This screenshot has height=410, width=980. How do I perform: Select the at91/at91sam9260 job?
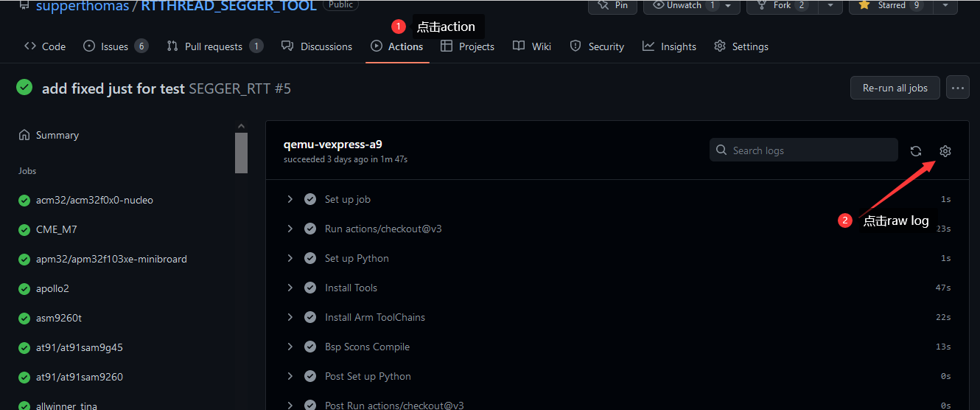click(x=80, y=377)
